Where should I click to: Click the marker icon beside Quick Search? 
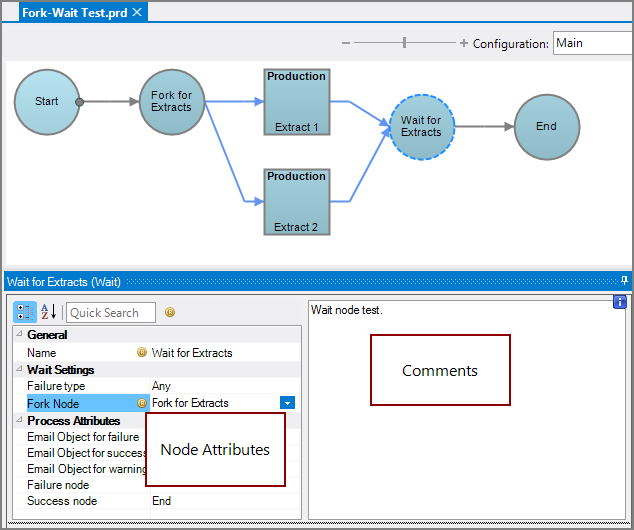170,313
